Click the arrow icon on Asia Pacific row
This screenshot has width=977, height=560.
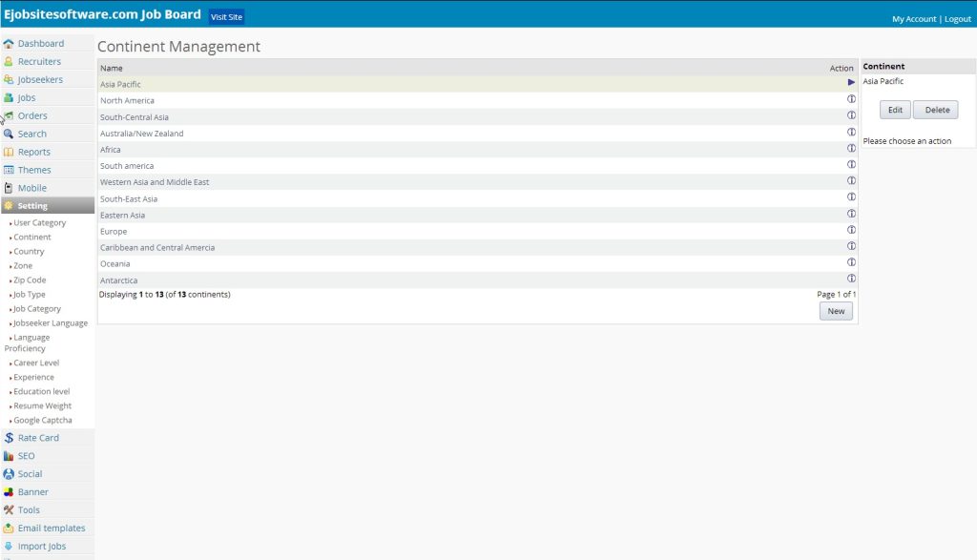pos(851,82)
